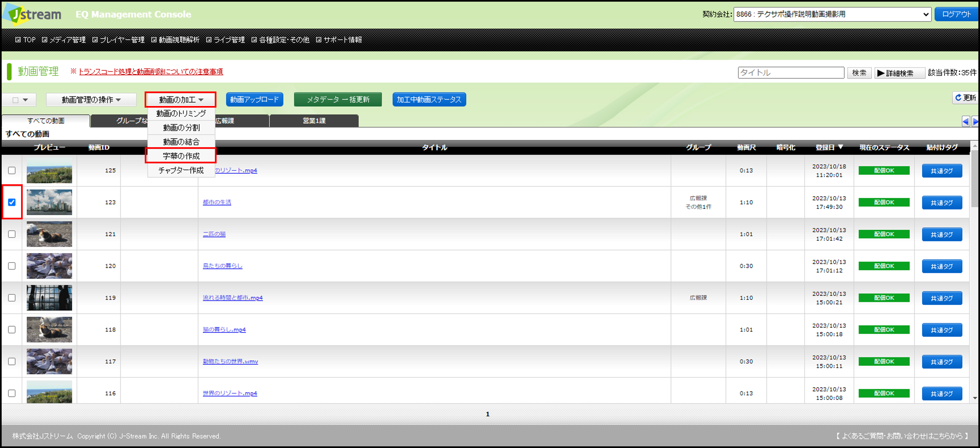Screen dimensions: 980x448
Task: Open TOP in the navigation bar
Action: (26, 40)
